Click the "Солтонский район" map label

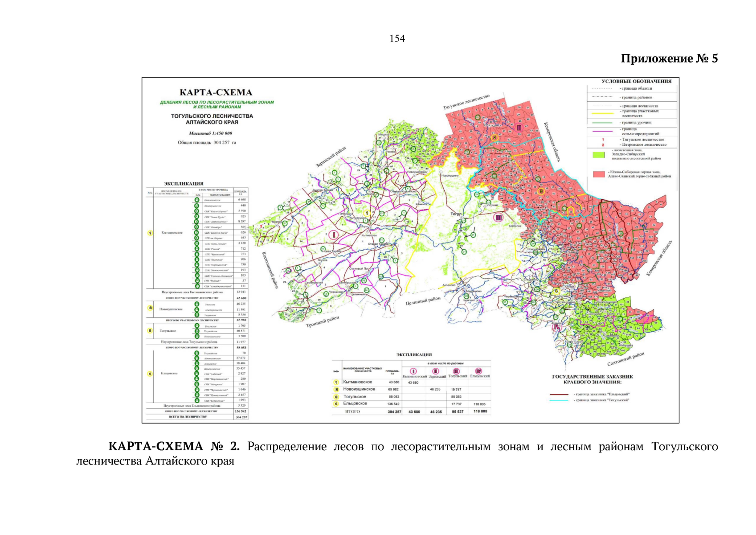pos(626,359)
